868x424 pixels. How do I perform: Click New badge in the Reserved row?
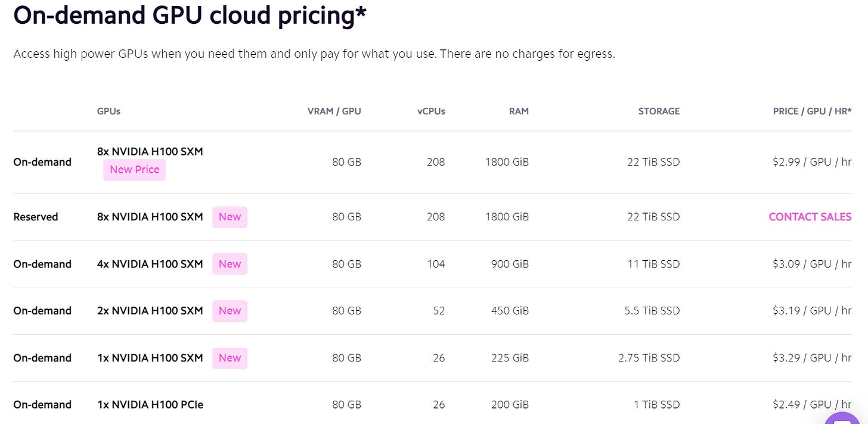[230, 217]
